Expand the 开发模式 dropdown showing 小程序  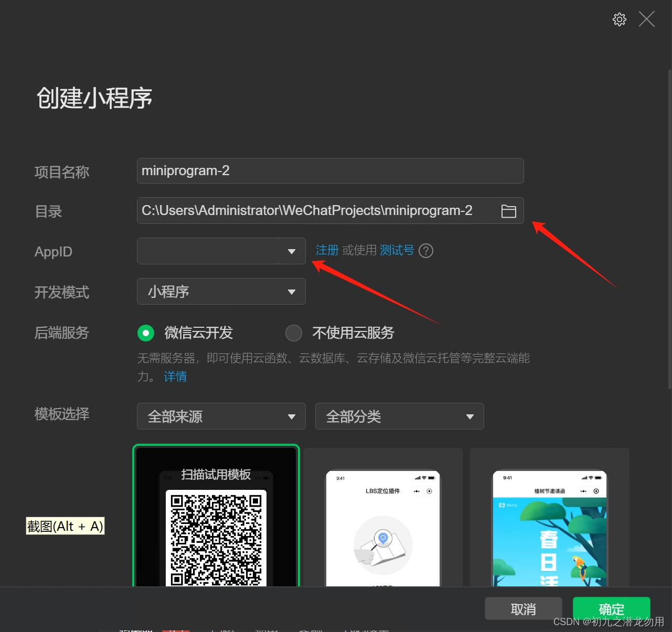(221, 292)
